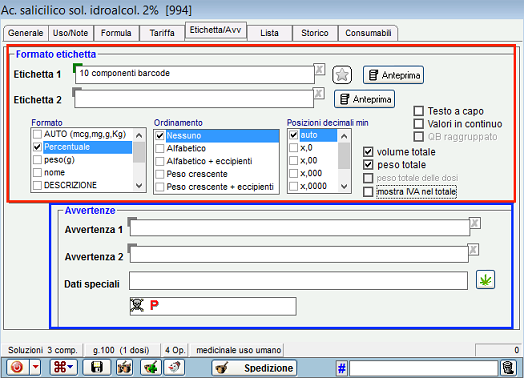This screenshot has height=378, width=524.
Task: Click Anteprima button for Etichetta 1
Action: coord(393,75)
